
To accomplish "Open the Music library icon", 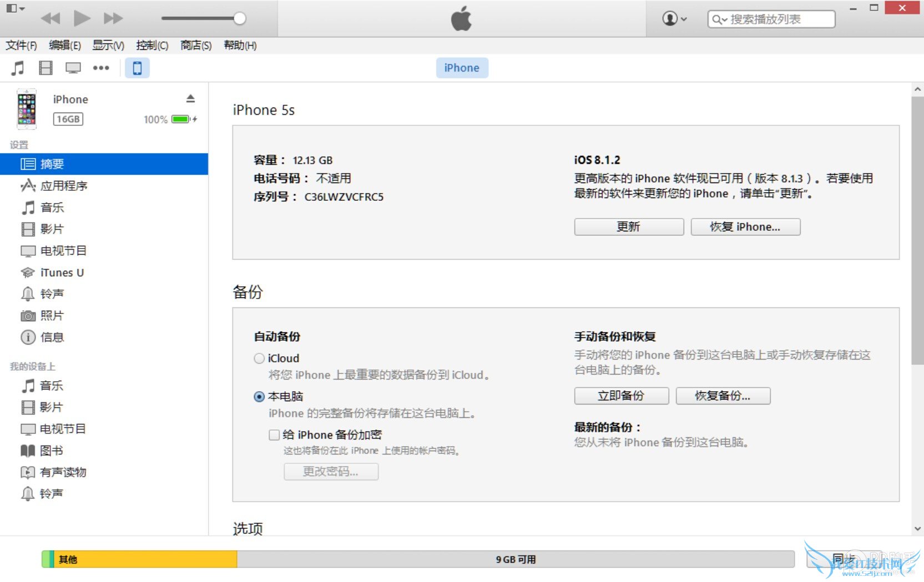I will click(x=18, y=68).
